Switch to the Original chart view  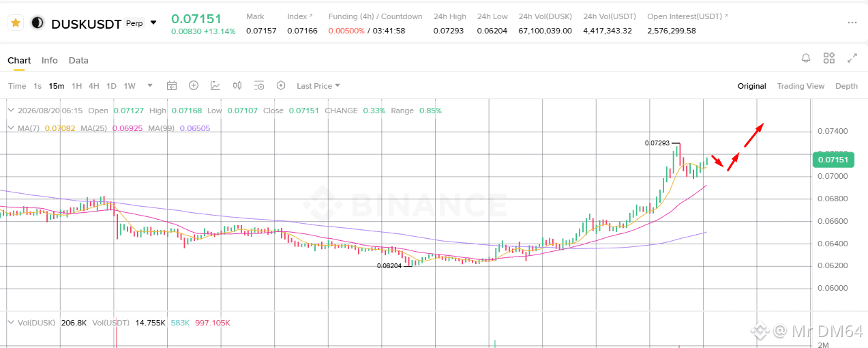click(x=752, y=86)
